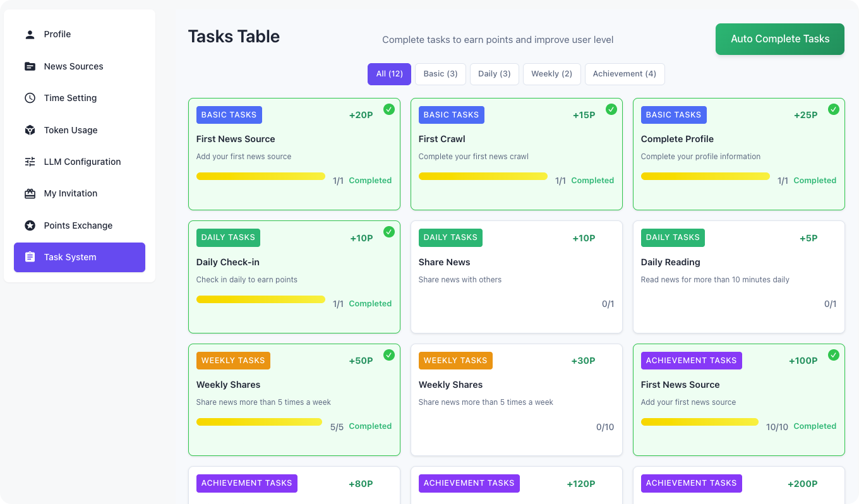Show Achievement (4) tasks
859x504 pixels.
(624, 74)
